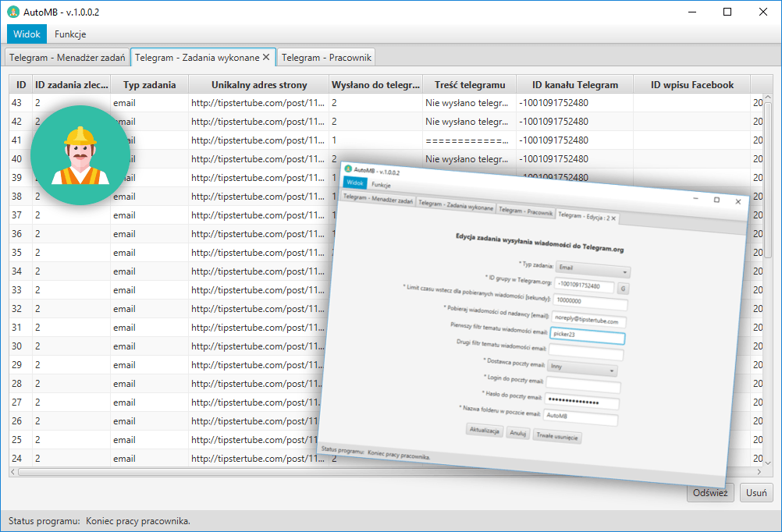Image resolution: width=782 pixels, height=532 pixels.
Task: Click the Aktualizacja button in edit form
Action: [484, 431]
